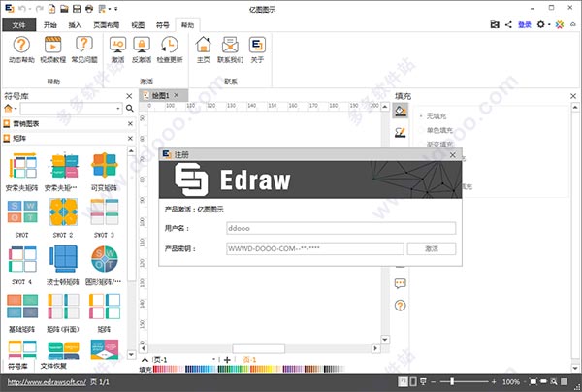Open the File (文件) menu
Image resolution: width=582 pixels, height=392 pixels.
(x=19, y=25)
